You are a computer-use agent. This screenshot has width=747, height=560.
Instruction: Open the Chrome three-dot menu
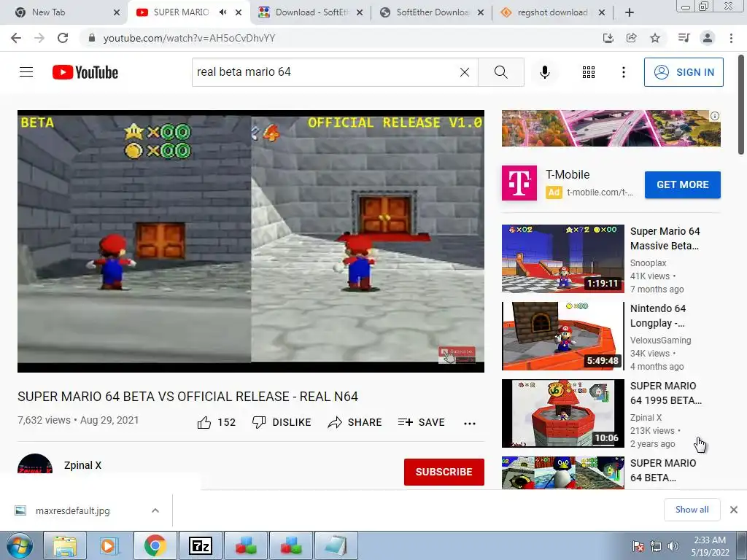(731, 38)
